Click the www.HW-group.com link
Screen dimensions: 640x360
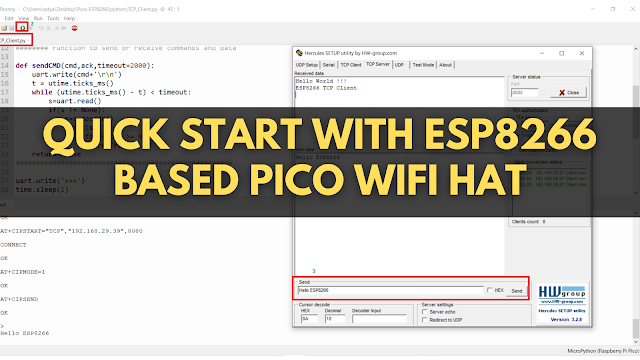pos(562,302)
